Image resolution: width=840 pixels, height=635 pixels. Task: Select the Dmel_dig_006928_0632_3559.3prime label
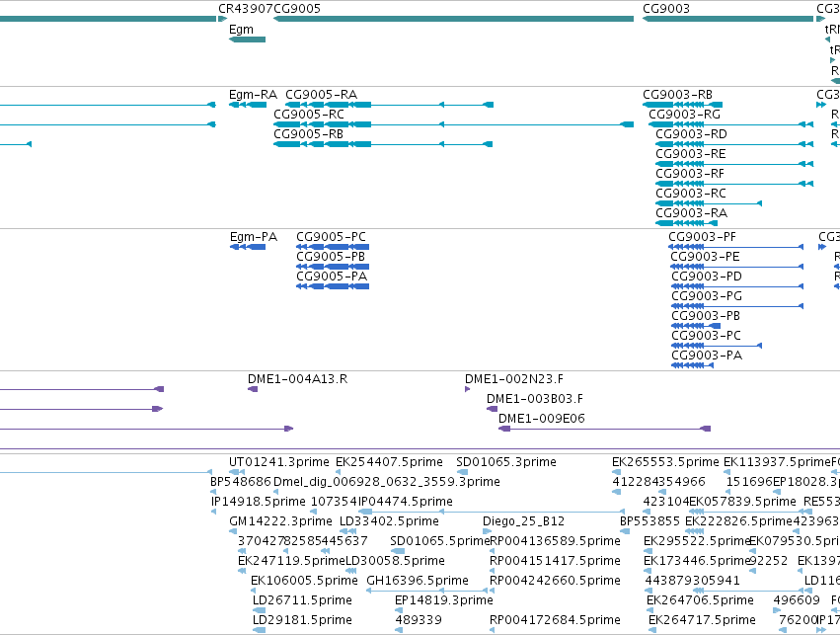[387, 482]
